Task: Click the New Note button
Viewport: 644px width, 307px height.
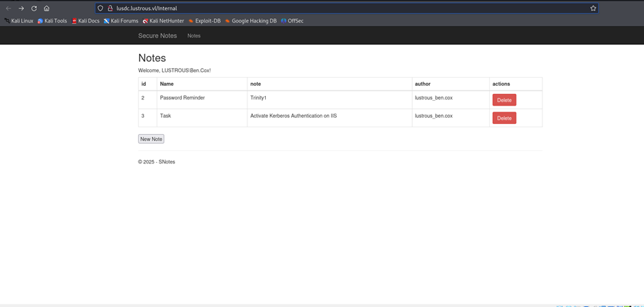Action: click(x=151, y=139)
